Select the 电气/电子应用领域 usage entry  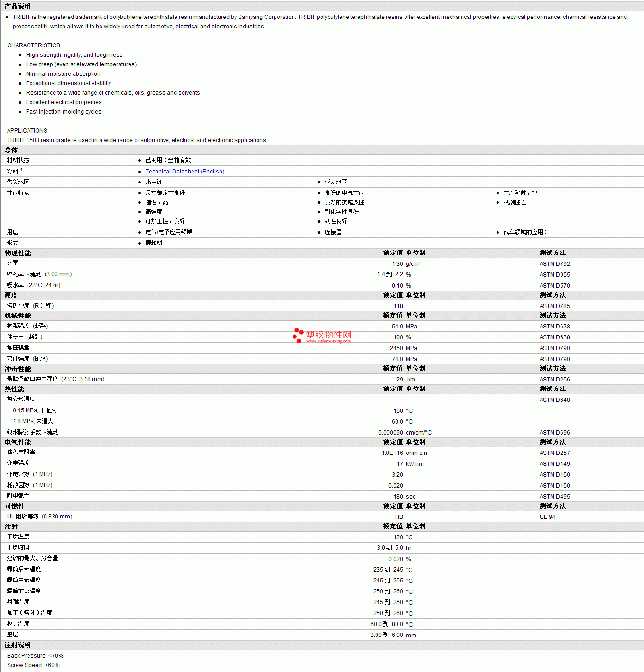(169, 232)
